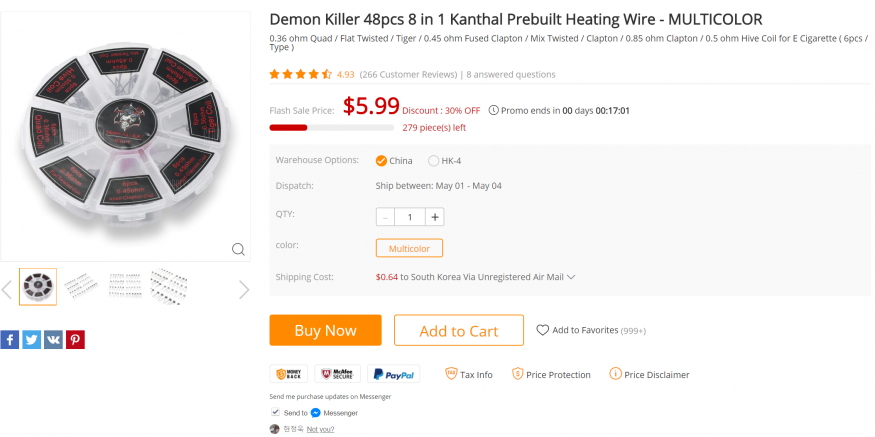Click the heart Add to Favorites icon
875x437 pixels.
tap(542, 330)
